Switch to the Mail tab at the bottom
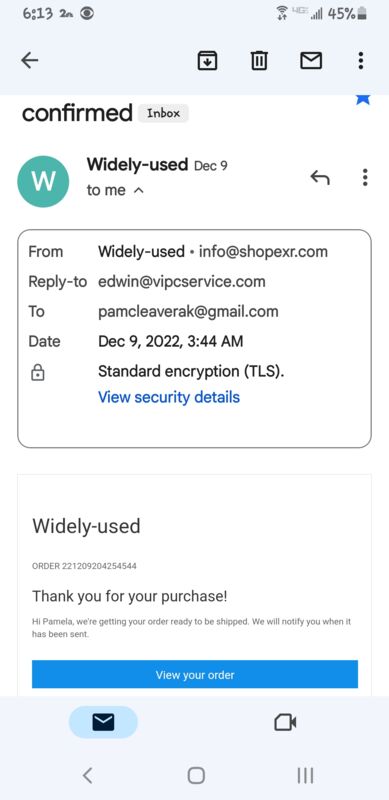This screenshot has width=389, height=800. [103, 722]
